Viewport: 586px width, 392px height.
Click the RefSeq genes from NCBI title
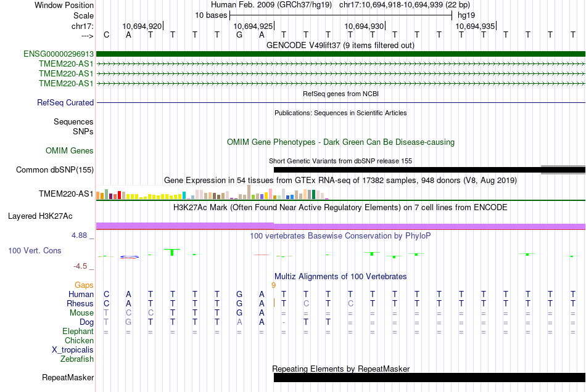coord(340,94)
